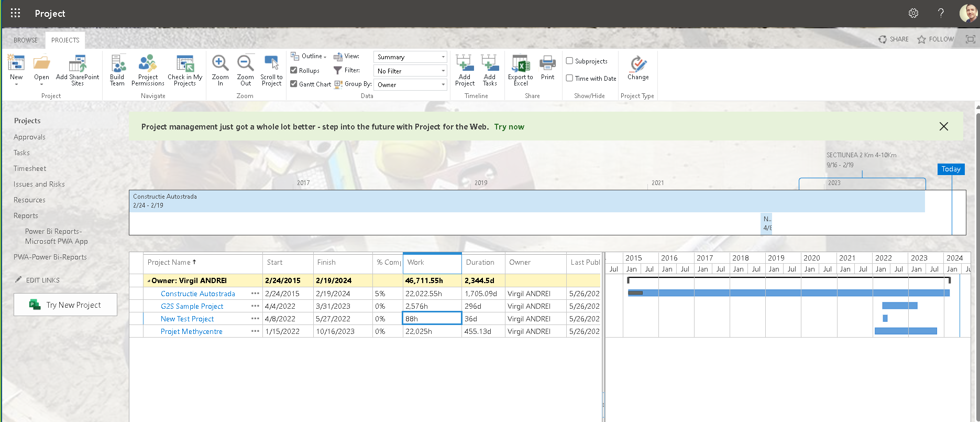The height and width of the screenshot is (422, 980).
Task: Open Project Permissions ribbon icon
Action: pyautogui.click(x=148, y=64)
